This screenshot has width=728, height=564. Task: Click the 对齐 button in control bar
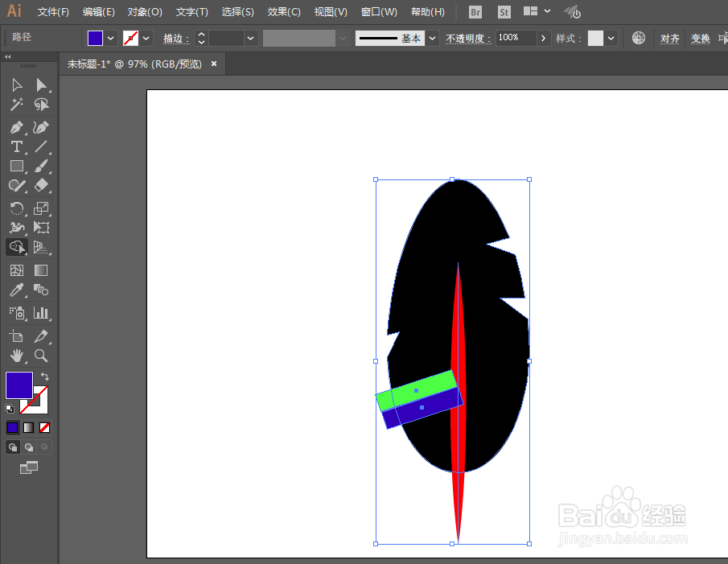click(x=670, y=38)
